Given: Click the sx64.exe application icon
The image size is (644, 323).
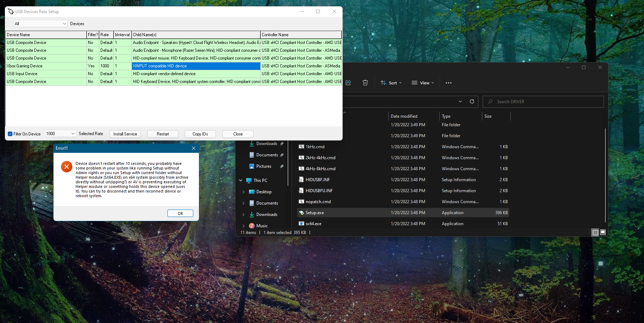Looking at the screenshot, I should 301,224.
